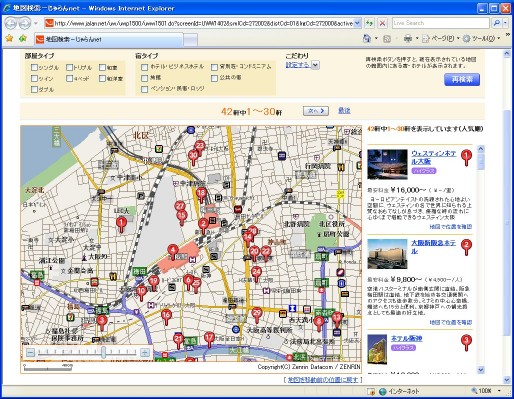
Task: Check the ペンション・民宿・ロッジ checkbox
Action: [144, 89]
